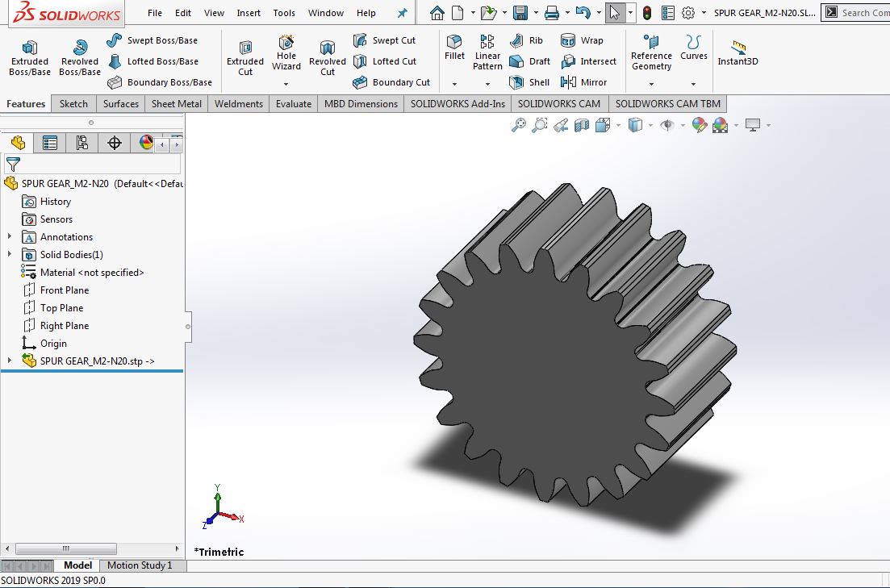The image size is (890, 588).
Task: Activate the Revolved Cut tool
Action: click(x=328, y=57)
